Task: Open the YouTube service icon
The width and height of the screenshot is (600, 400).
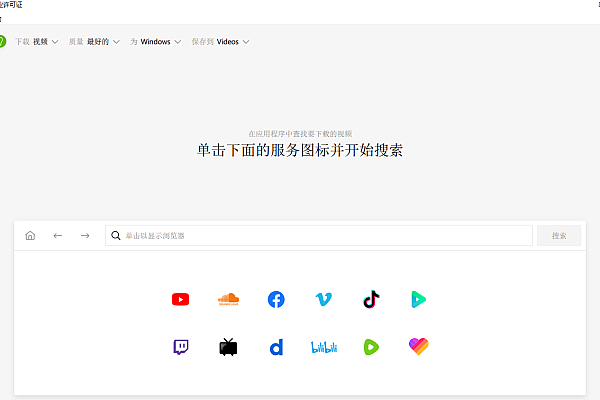Action: click(x=180, y=299)
